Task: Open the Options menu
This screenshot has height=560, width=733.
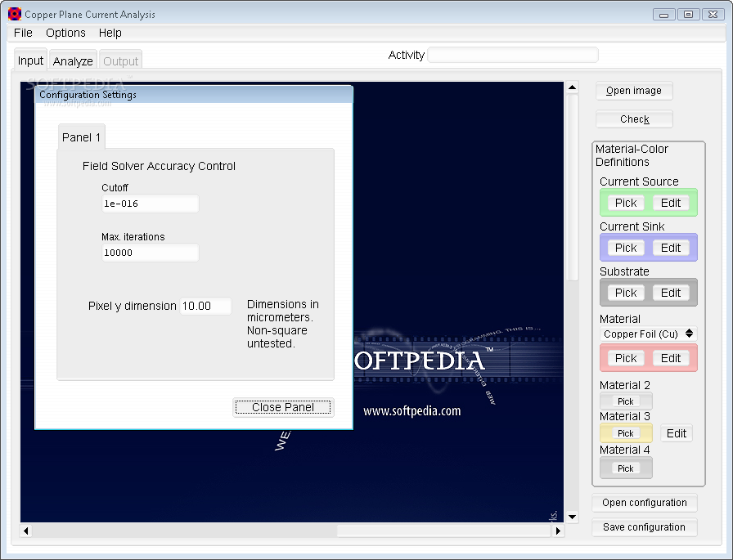Action: 65,33
